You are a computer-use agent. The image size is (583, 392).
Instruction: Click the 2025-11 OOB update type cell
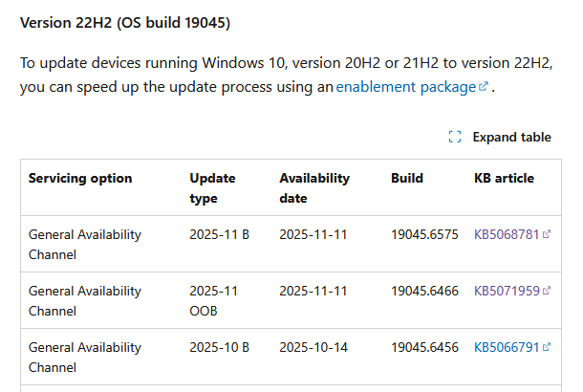tap(213, 300)
